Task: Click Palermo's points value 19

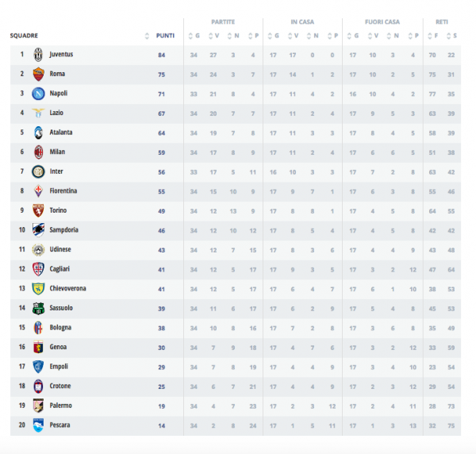Action: coord(161,406)
